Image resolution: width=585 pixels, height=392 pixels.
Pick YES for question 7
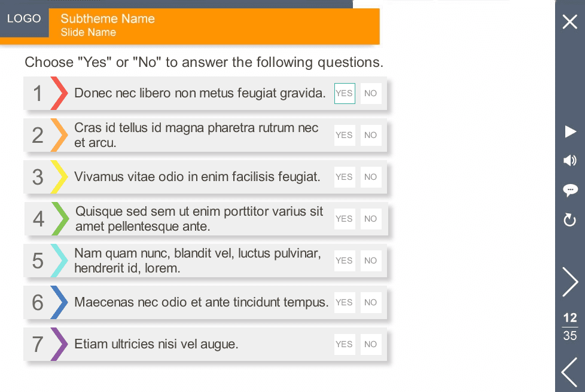(345, 344)
